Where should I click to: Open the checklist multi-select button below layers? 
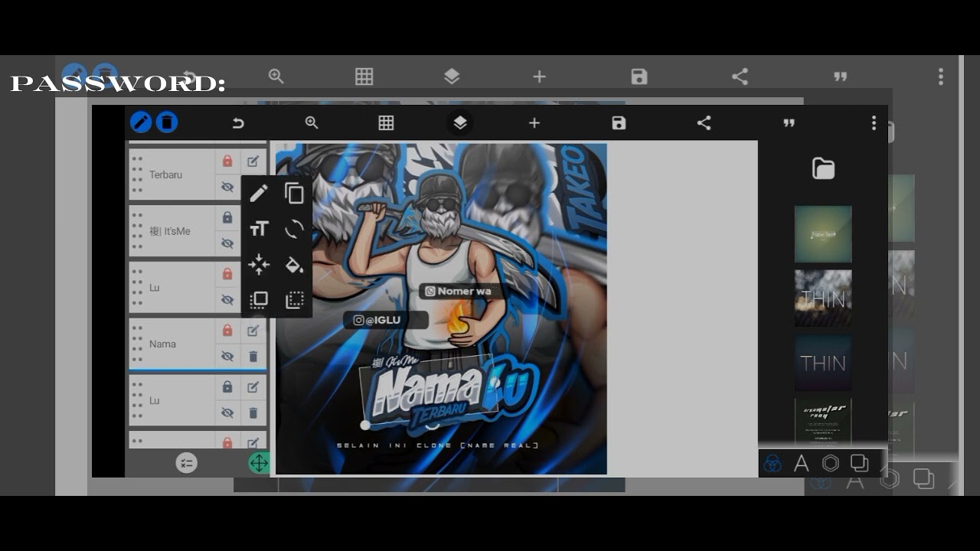[186, 462]
